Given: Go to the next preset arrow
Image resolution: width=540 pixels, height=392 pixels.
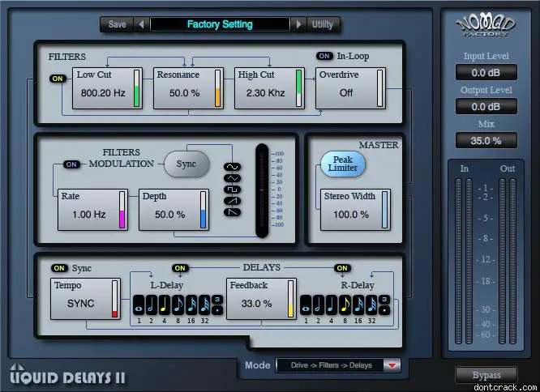Looking at the screenshot, I should pyautogui.click(x=298, y=24).
